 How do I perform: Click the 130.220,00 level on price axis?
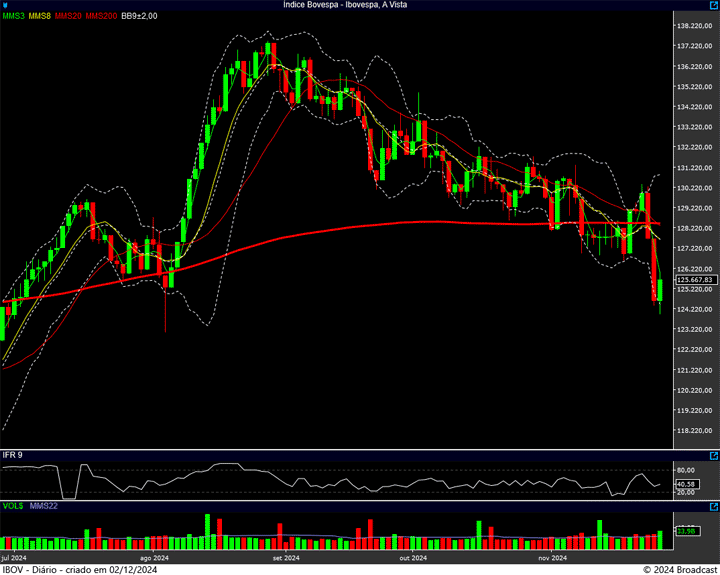[694, 188]
